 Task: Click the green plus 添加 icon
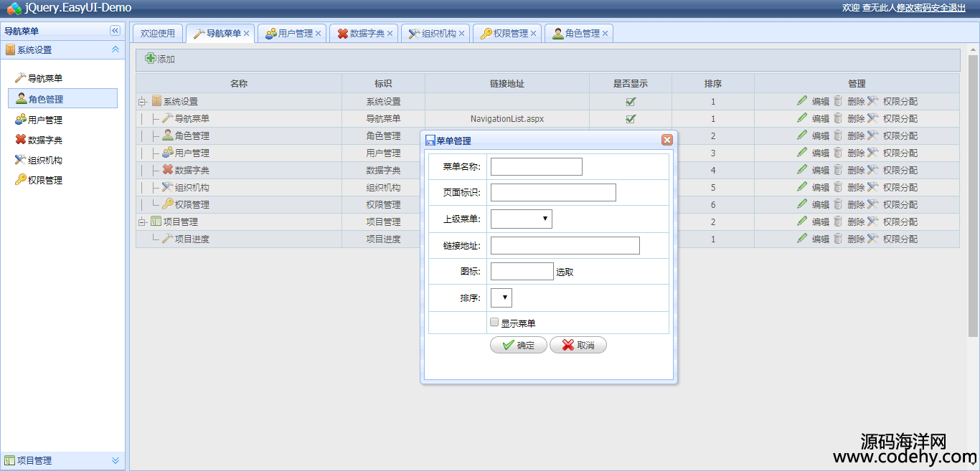click(151, 59)
